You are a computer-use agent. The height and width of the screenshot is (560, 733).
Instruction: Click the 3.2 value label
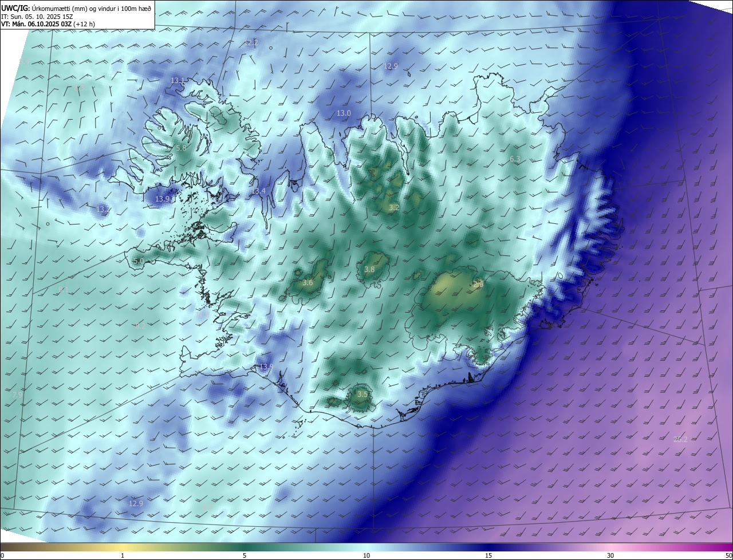[394, 207]
